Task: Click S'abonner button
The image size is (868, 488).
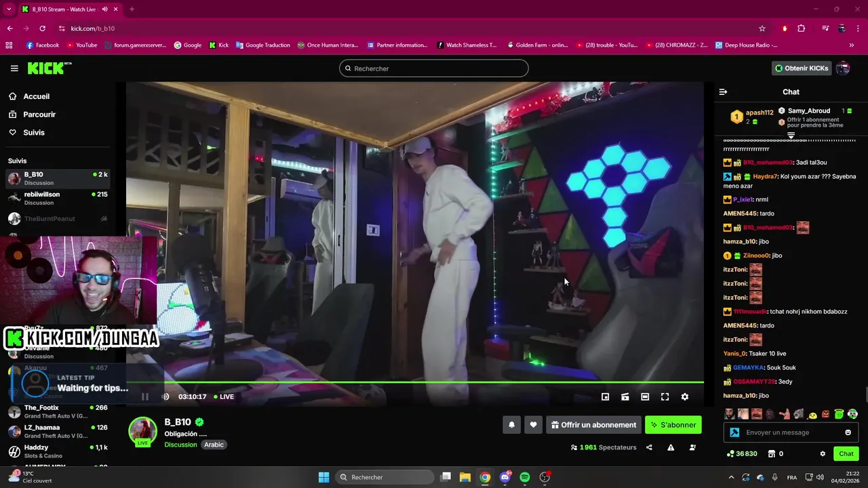Action: click(673, 425)
